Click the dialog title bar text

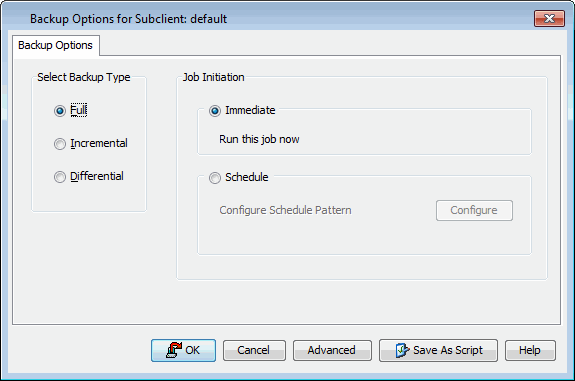tap(128, 19)
